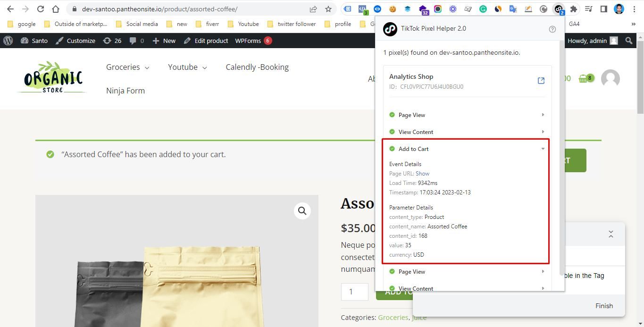
Task: Open help in TikTok Pixel Helper
Action: [x=552, y=29]
